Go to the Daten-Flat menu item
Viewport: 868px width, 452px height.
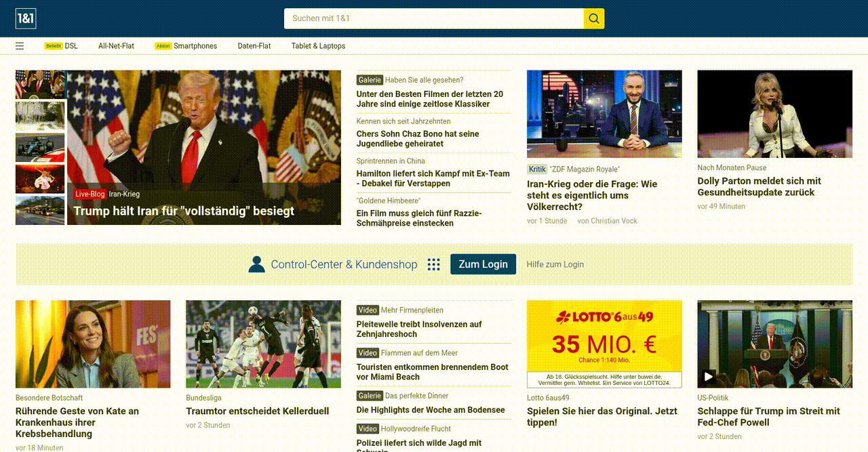tap(254, 46)
